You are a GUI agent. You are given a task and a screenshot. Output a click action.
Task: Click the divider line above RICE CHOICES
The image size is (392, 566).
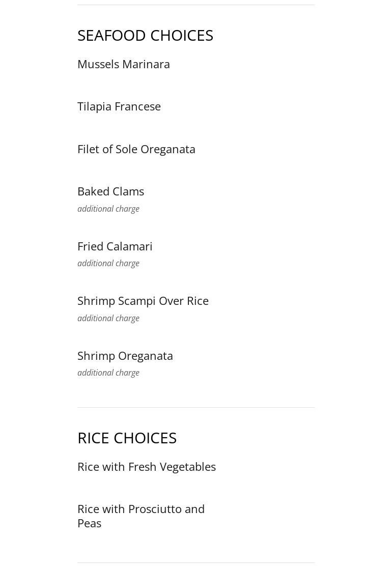pyautogui.click(x=196, y=407)
